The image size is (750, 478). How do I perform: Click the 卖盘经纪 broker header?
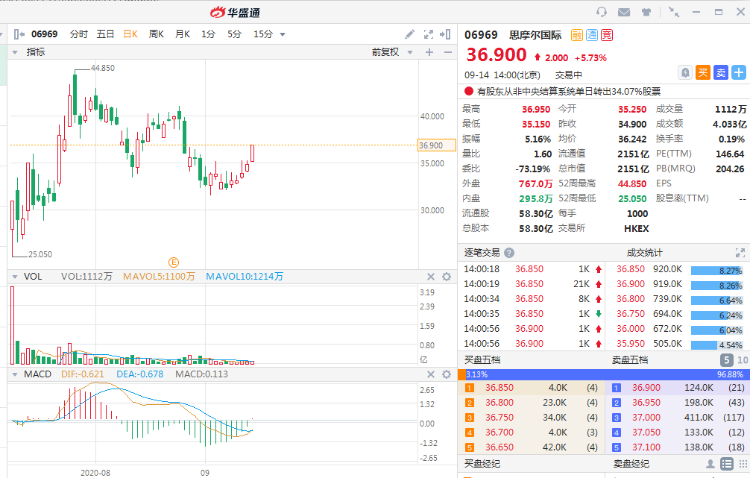pyautogui.click(x=631, y=464)
